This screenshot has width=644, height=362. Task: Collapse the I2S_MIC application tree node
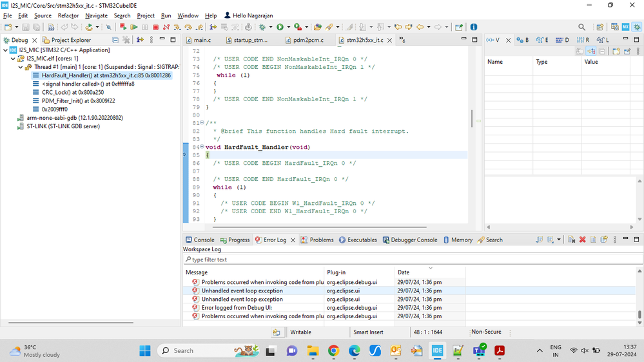click(6, 50)
